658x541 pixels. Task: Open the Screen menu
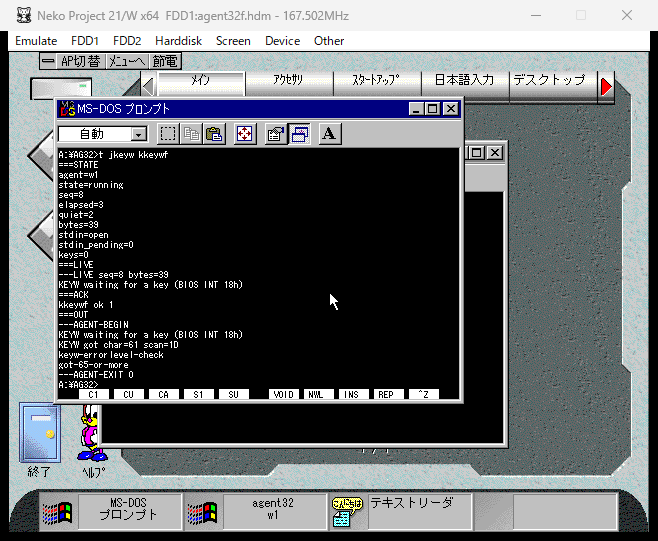pos(233,41)
